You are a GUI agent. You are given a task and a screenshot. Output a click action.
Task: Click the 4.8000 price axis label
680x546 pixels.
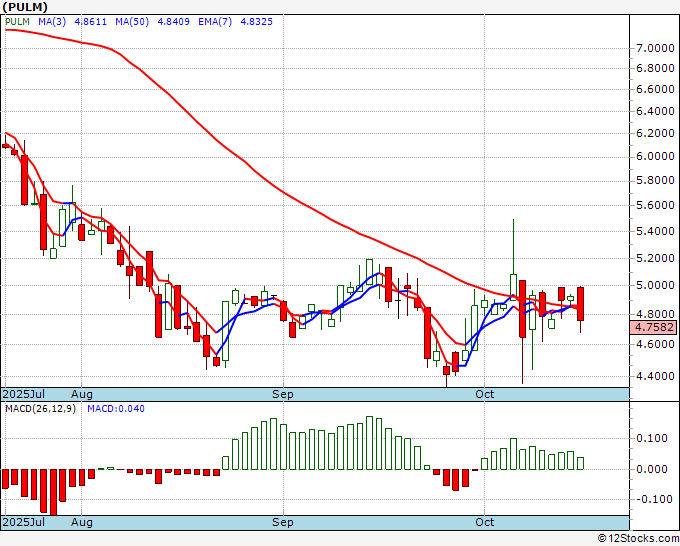(x=655, y=314)
